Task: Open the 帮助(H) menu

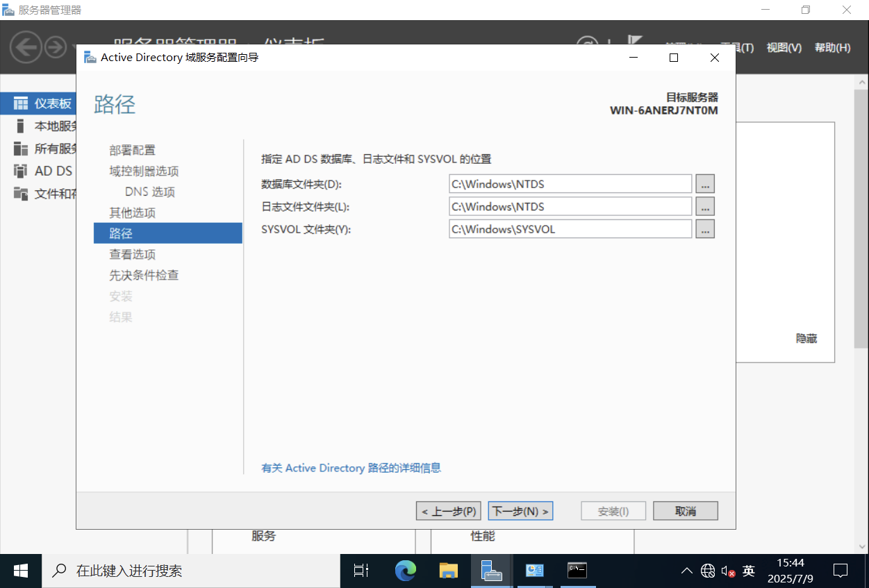Action: coord(832,48)
